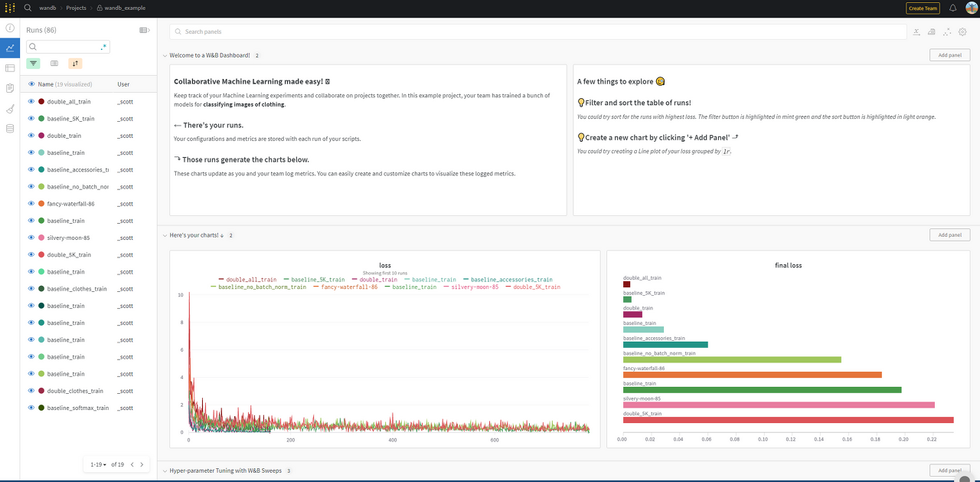
Task: Hide the baseline_5K_train run
Action: tap(31, 119)
